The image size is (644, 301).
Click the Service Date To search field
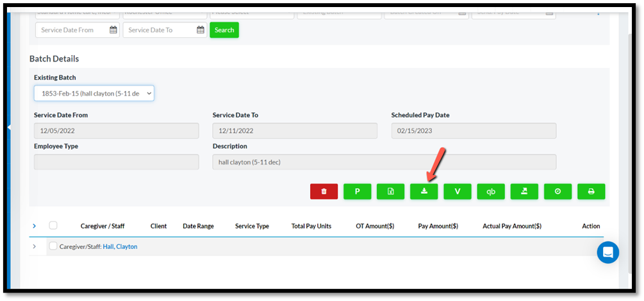coord(165,30)
